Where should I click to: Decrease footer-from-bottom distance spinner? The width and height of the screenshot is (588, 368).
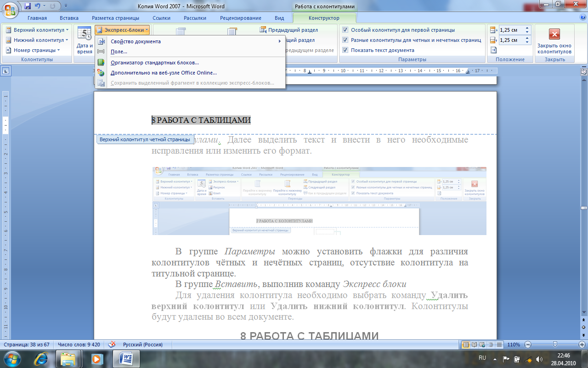527,42
